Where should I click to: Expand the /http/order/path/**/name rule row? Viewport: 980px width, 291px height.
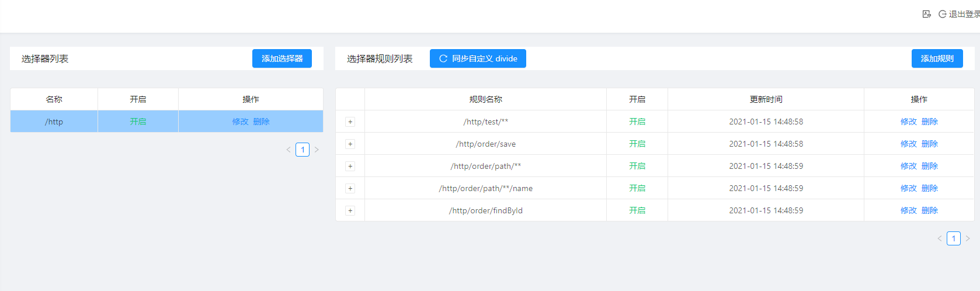tap(350, 189)
